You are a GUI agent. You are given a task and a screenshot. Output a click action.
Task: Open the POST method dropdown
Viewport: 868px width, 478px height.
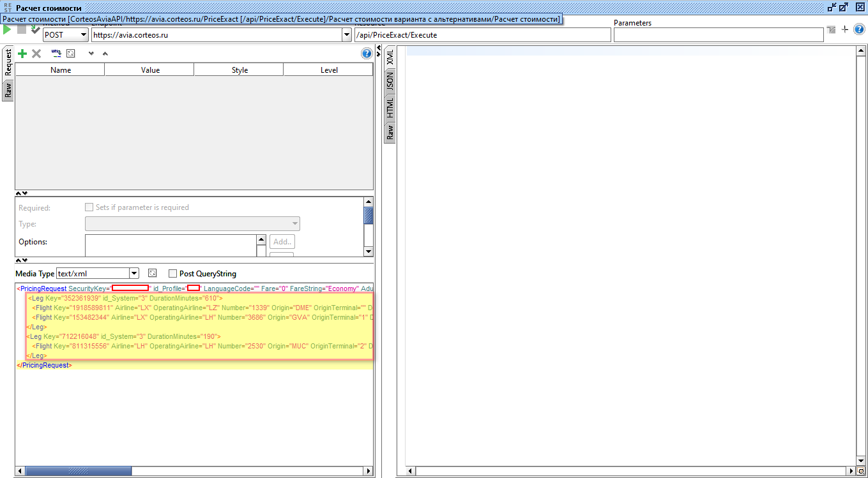point(84,35)
